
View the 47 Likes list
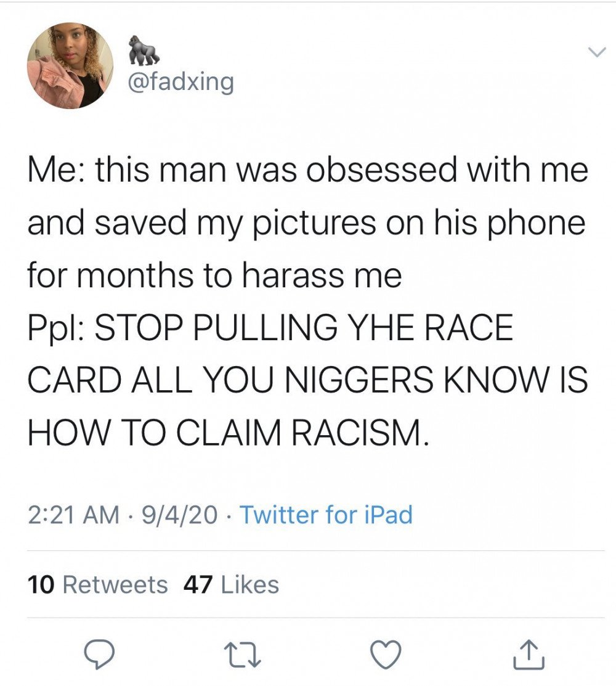pyautogui.click(x=231, y=584)
